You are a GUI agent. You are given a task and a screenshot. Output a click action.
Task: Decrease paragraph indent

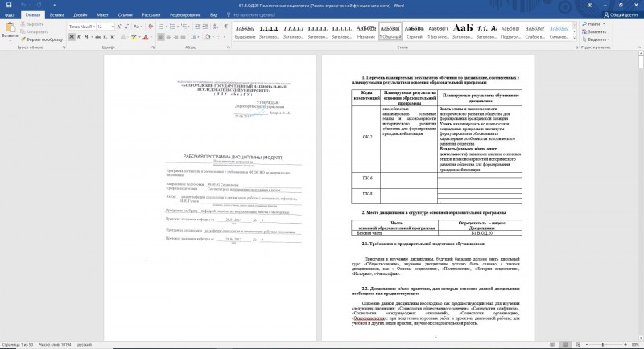coord(197,27)
